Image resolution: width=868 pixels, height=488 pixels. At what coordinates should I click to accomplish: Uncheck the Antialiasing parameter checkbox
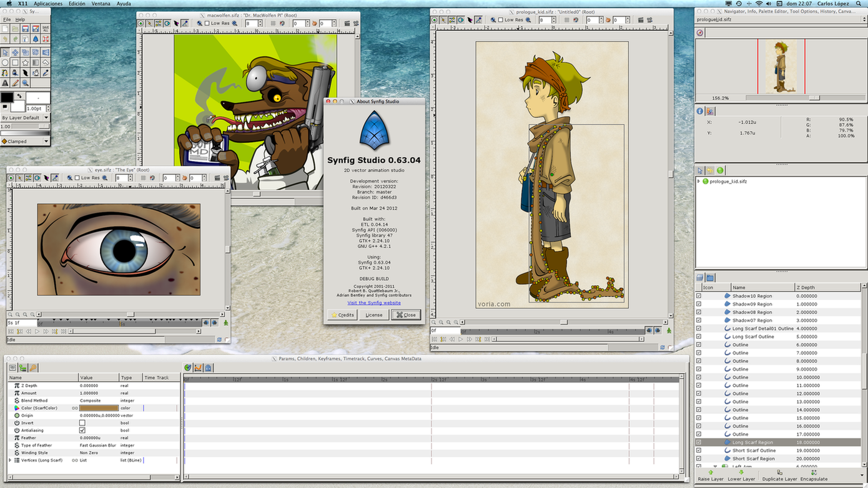point(82,431)
